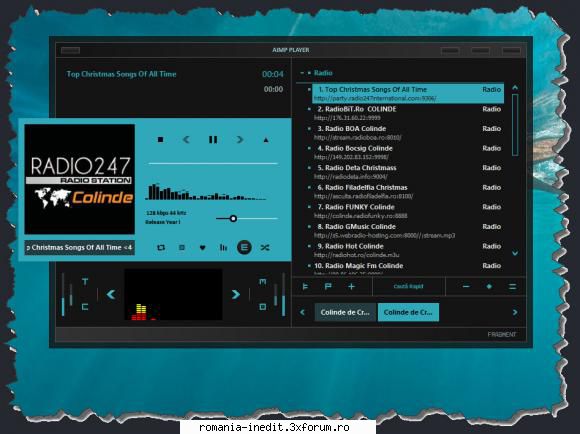This screenshot has width=580, height=434.
Task: Click the playlist vertical scrollbar thumb
Action: 515,125
